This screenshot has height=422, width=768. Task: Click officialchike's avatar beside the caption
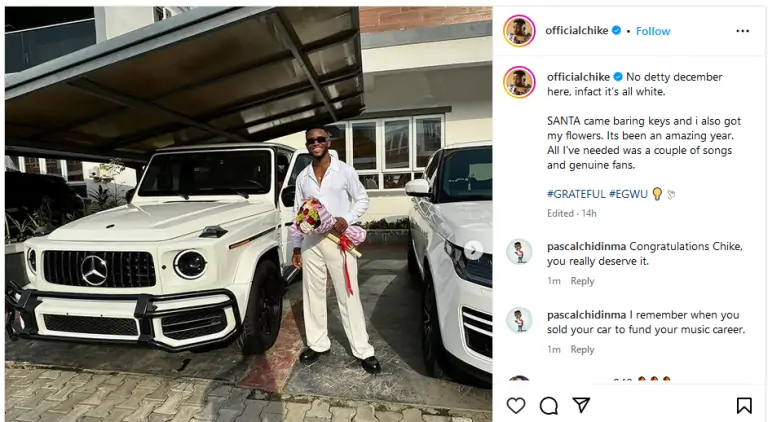point(519,82)
